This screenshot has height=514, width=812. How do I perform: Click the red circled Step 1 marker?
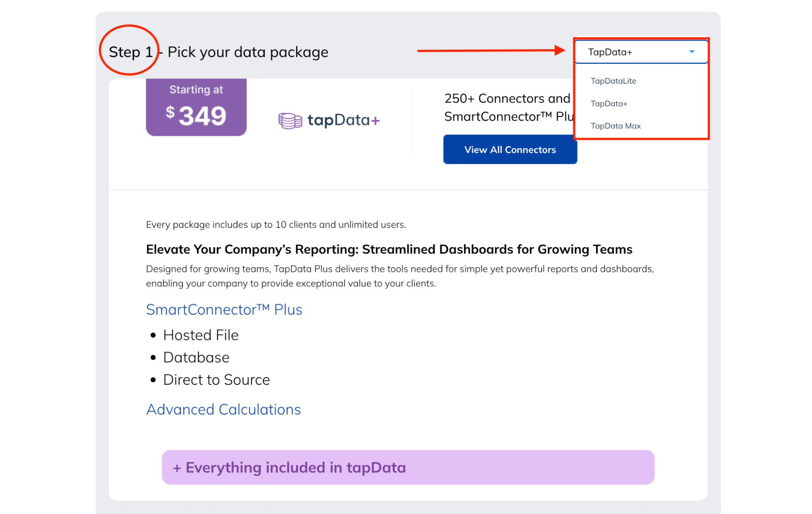129,50
